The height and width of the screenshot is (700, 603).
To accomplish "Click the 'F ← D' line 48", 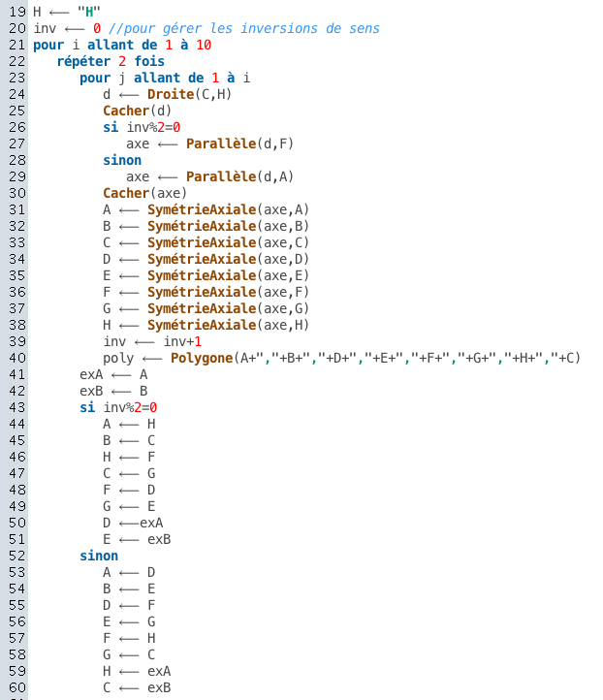I will (129, 491).
